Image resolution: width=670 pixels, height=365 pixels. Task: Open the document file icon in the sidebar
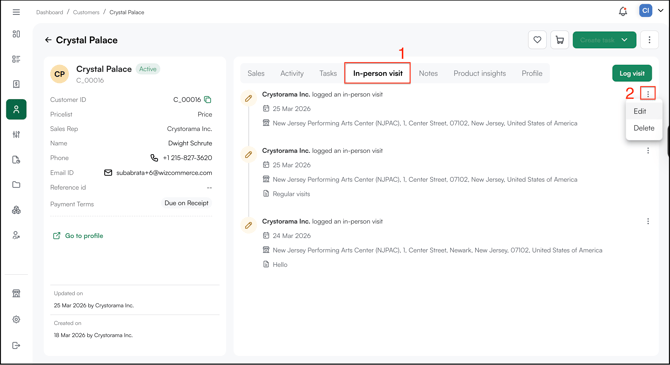point(16,160)
